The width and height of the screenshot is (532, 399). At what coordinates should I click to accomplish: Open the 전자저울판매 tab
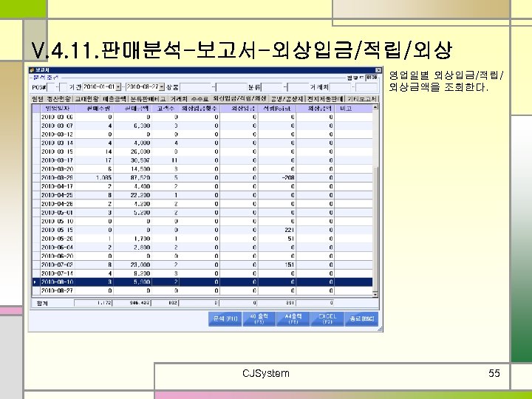click(x=325, y=99)
